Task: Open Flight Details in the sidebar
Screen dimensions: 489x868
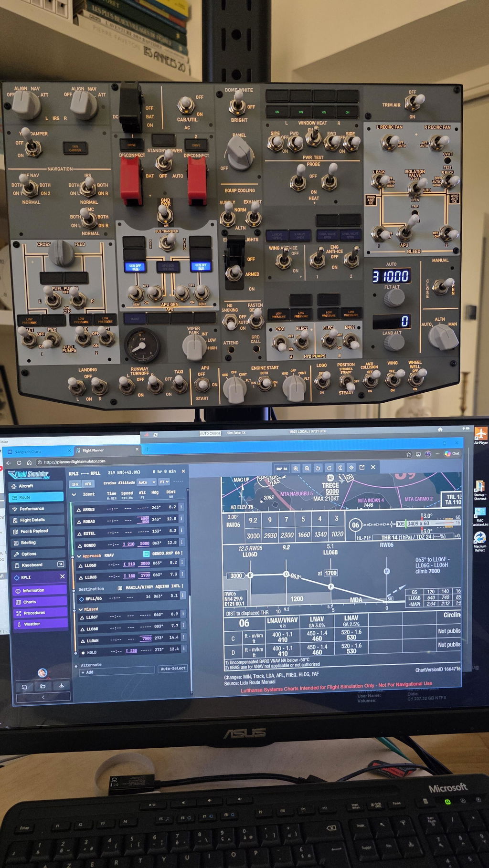Action: pyautogui.click(x=37, y=520)
